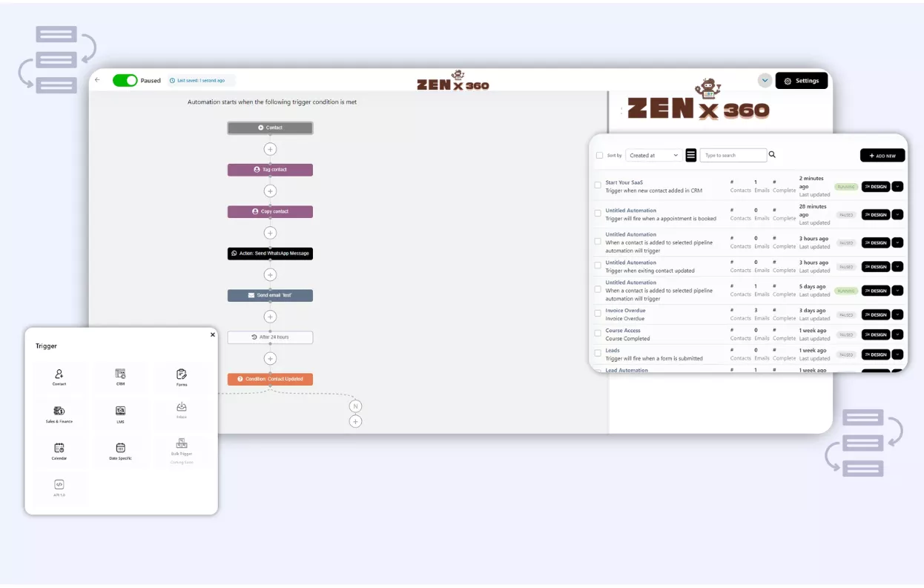Expand the chevron dropdown beside Settings

coord(765,81)
